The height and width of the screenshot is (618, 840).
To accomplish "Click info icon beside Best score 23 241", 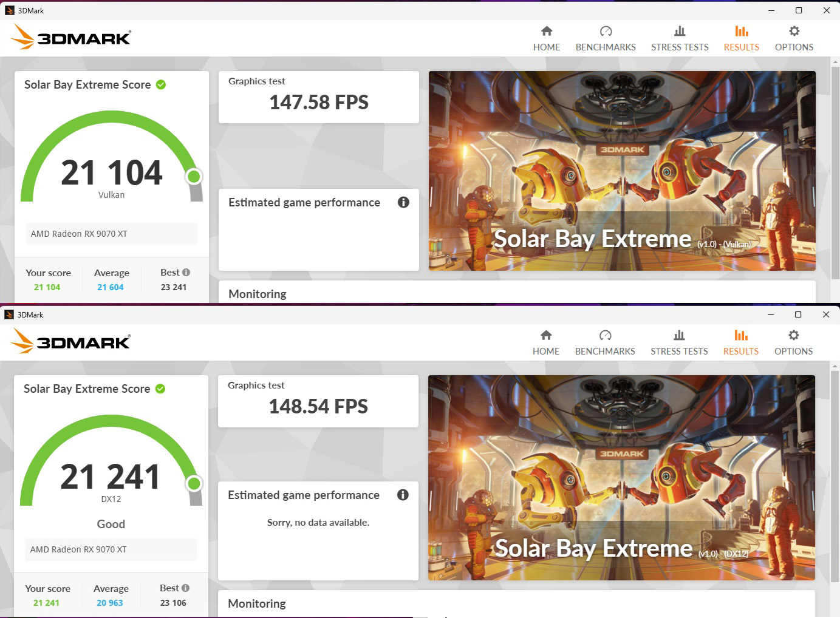I will [186, 273].
